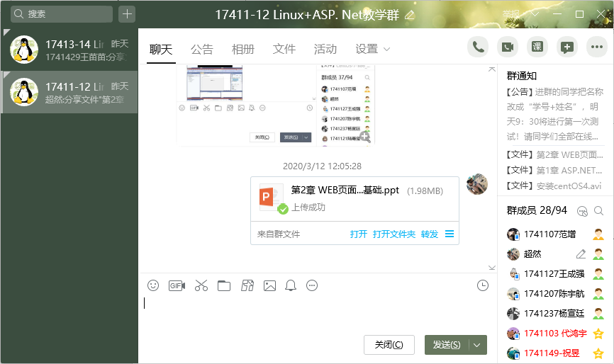
Task: Click the message text input area
Action: pos(312,312)
